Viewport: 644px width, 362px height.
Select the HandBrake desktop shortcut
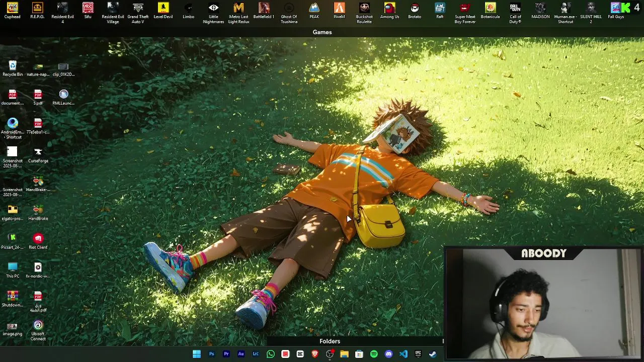point(38,213)
